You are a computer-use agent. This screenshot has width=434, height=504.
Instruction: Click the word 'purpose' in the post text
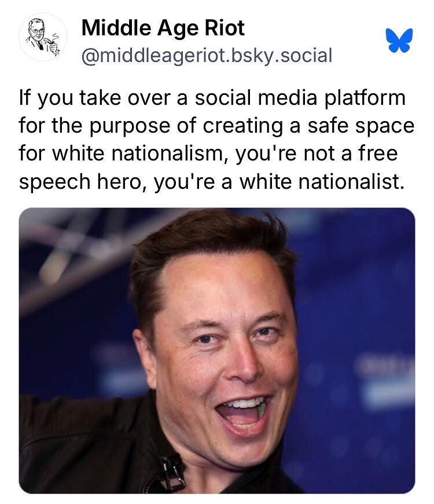(130, 126)
